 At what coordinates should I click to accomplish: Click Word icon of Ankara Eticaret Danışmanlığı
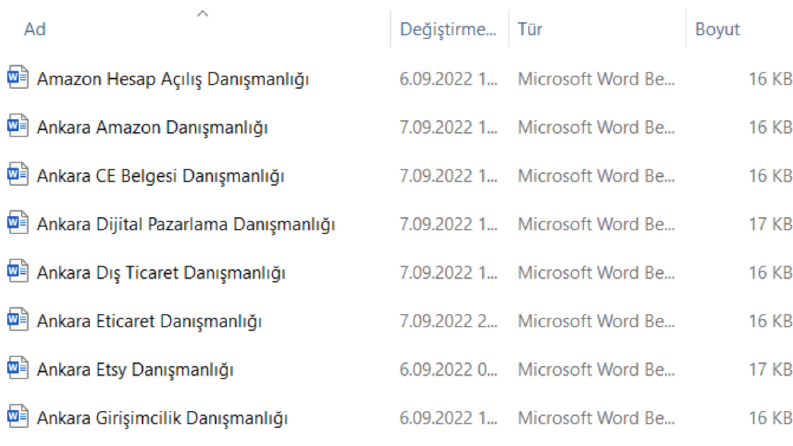pos(18,320)
